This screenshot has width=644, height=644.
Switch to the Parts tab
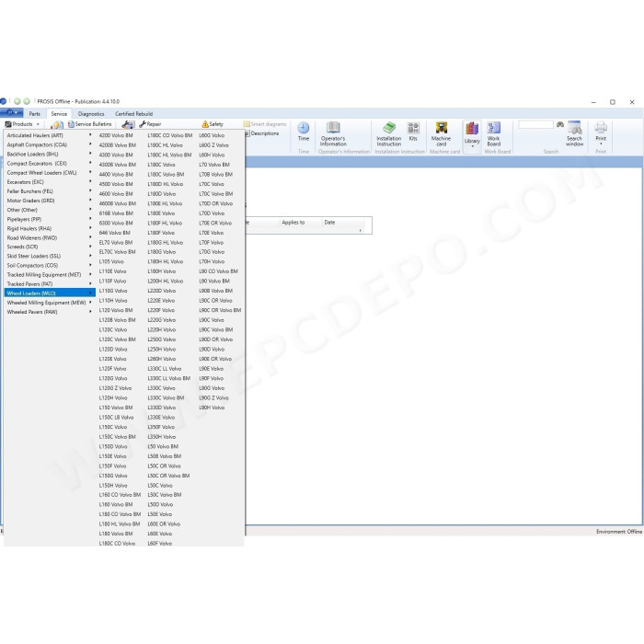point(35,114)
